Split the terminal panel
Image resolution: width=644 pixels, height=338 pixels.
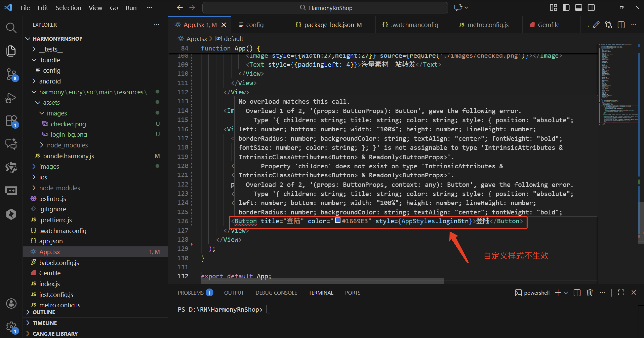point(577,293)
